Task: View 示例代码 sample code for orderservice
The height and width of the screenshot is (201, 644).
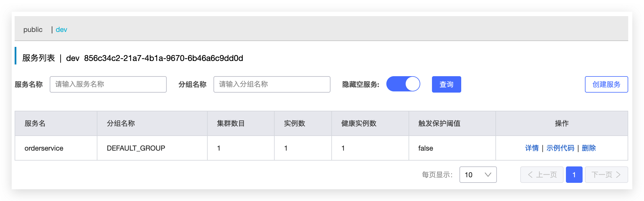Action: click(x=560, y=148)
